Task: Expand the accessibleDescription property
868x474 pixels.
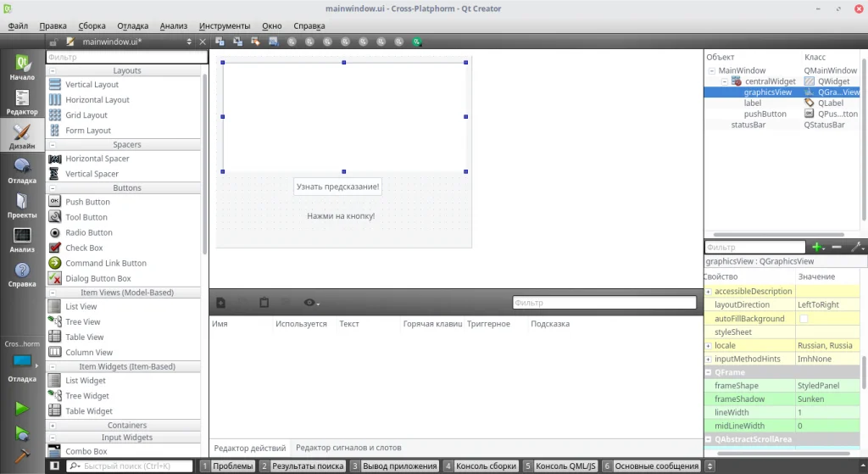Action: 708,291
